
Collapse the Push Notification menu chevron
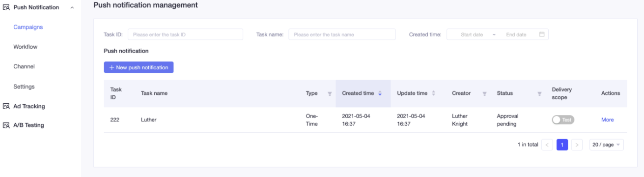click(x=73, y=8)
